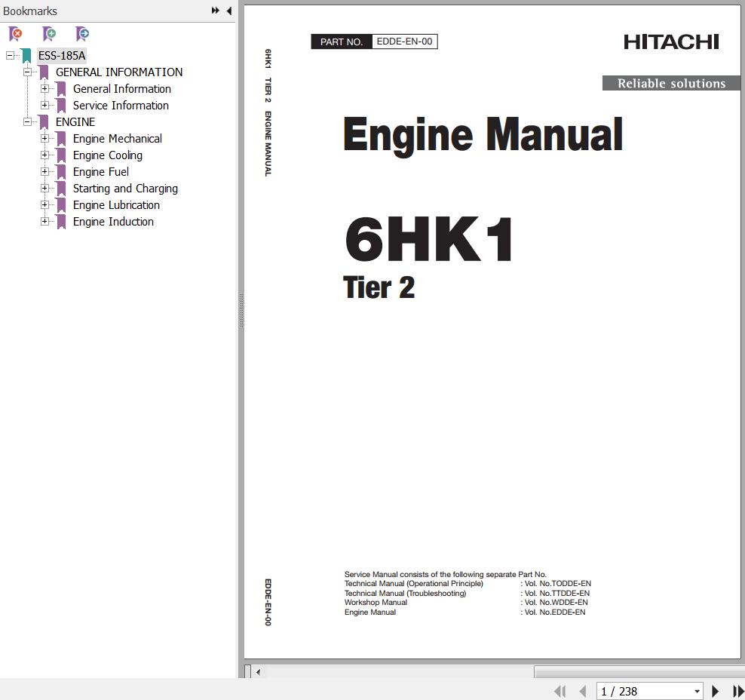Click the GENERAL INFORMATION bookmark ribbon icon

[44, 72]
